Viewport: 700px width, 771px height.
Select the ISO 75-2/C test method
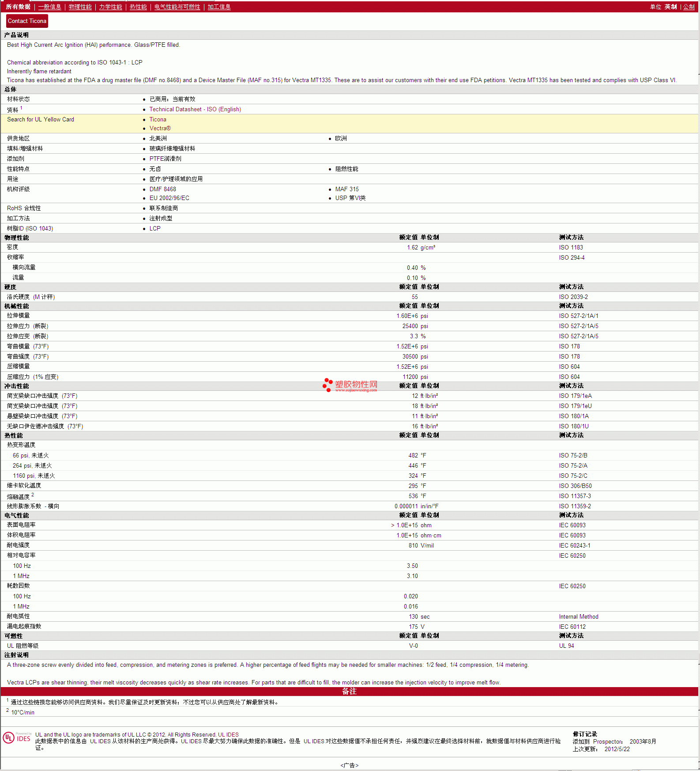click(x=573, y=476)
